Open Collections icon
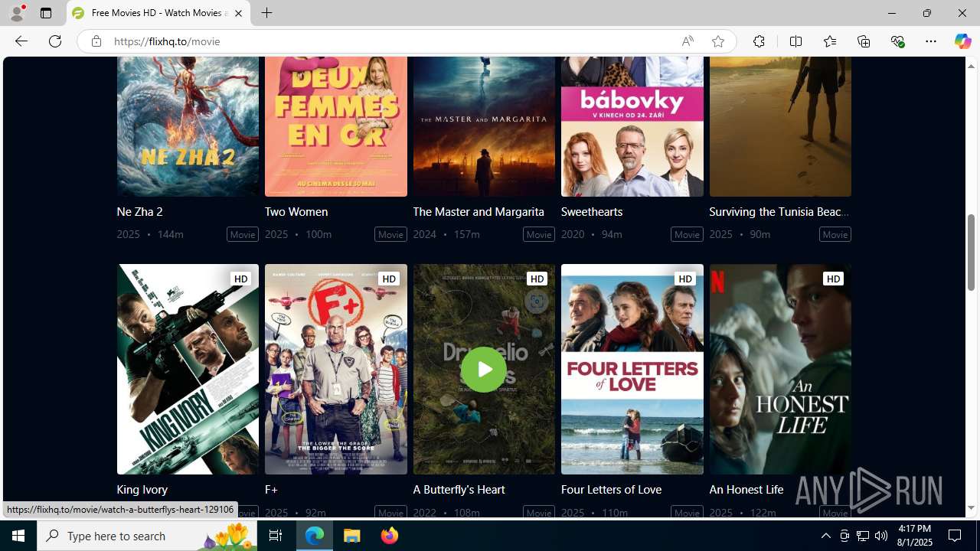Image resolution: width=980 pixels, height=551 pixels. click(864, 41)
